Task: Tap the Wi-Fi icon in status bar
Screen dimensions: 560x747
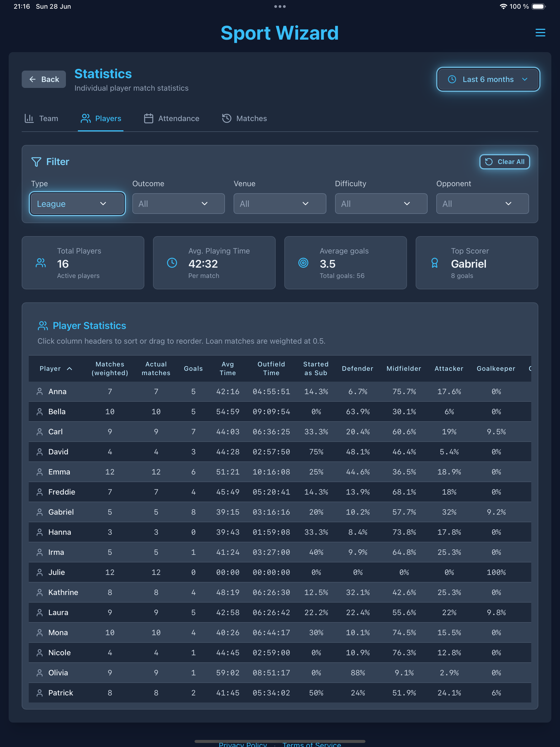Action: [x=503, y=7]
